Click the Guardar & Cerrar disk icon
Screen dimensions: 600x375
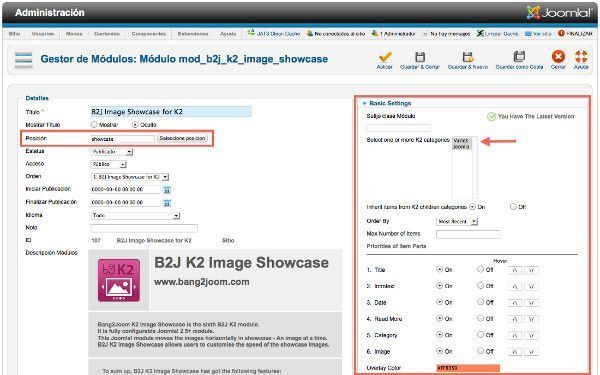pyautogui.click(x=420, y=57)
